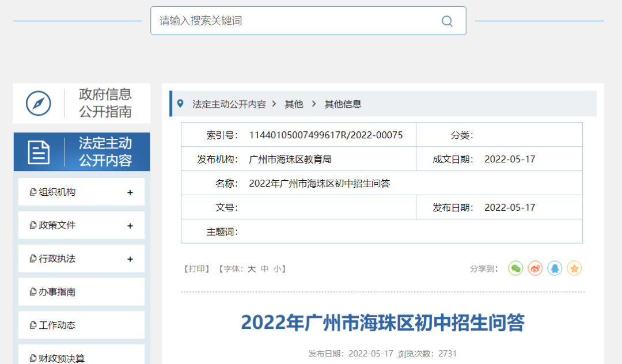Screen dimensions: 622x364
Task: Select 法定主动公开内容 sidebar header
Action: click(82, 152)
